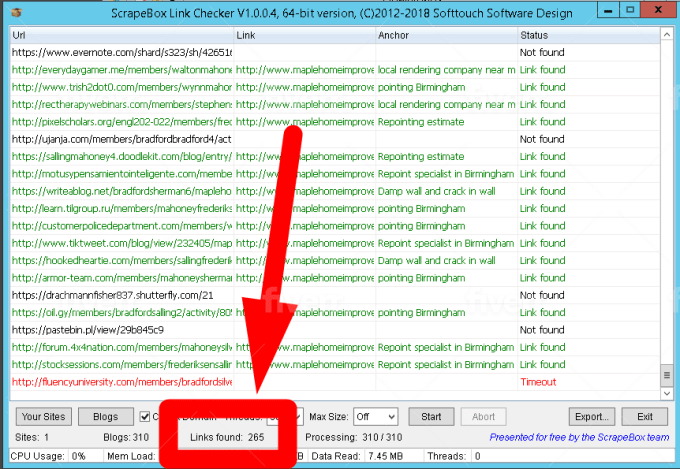
Task: Sort by the Link column header
Action: [304, 35]
